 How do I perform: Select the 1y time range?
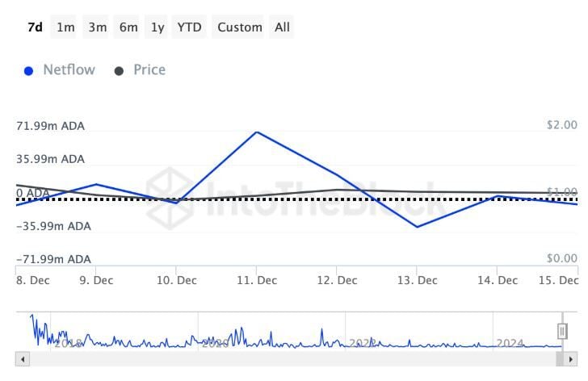[x=157, y=27]
